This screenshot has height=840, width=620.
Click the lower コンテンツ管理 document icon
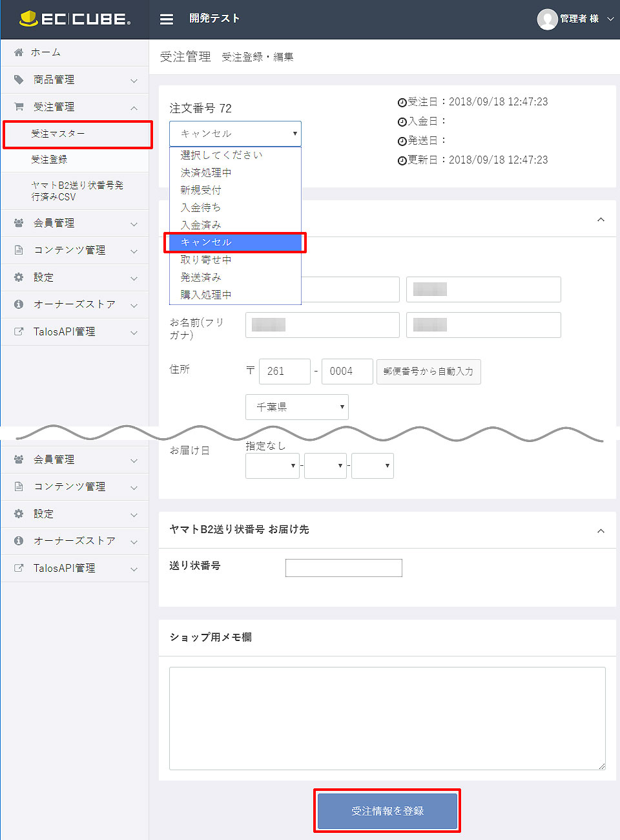pos(19,487)
